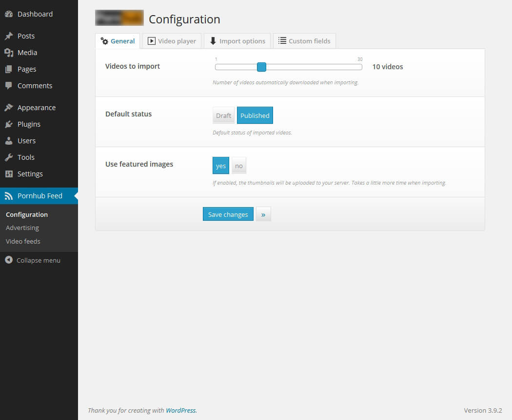The image size is (512, 420).
Task: Click the » next button beside Save changes
Action: click(263, 214)
